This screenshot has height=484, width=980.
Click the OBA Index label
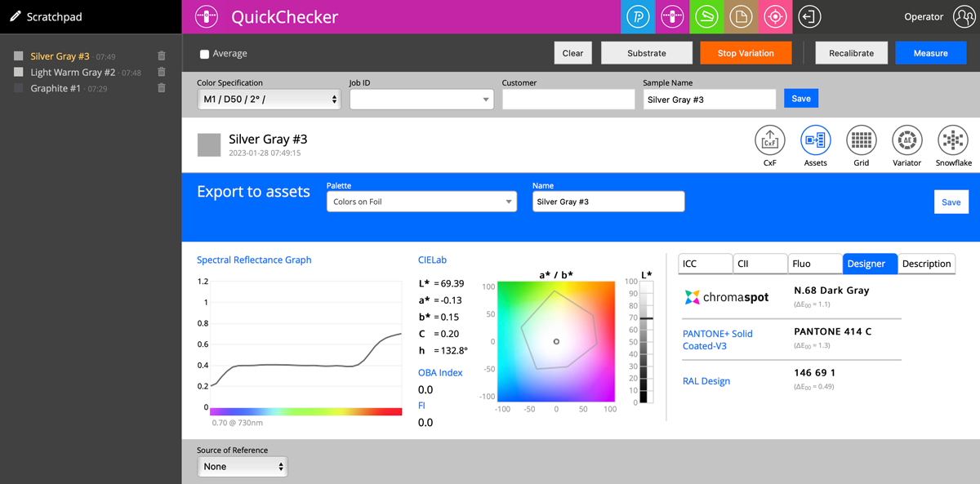click(x=440, y=373)
